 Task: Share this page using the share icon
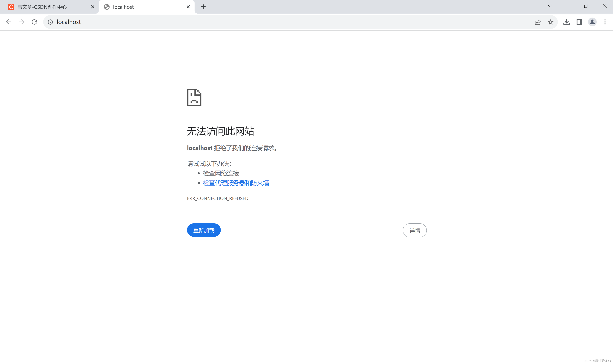538,22
